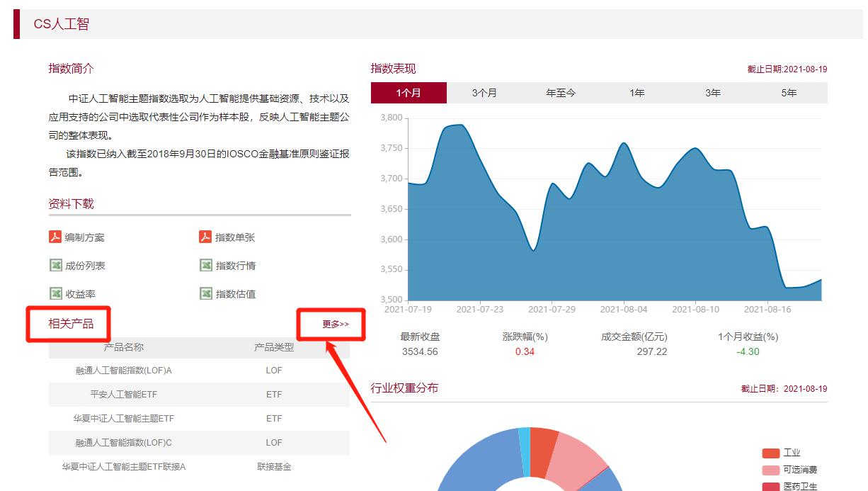Click the PDF icon beside 指数单张

pos(205,237)
